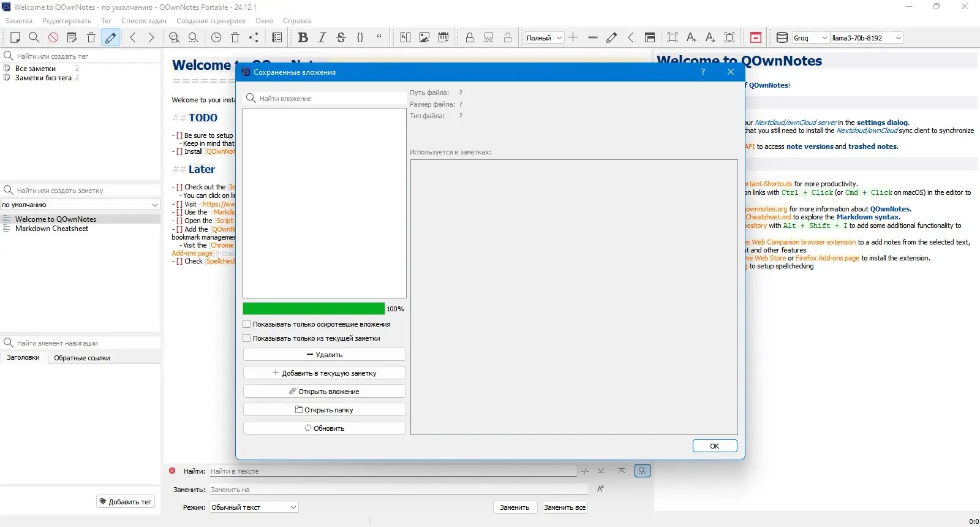Expand the 'по умолчанию' note folder dropdown
This screenshot has width=980, height=527.
pyautogui.click(x=80, y=205)
